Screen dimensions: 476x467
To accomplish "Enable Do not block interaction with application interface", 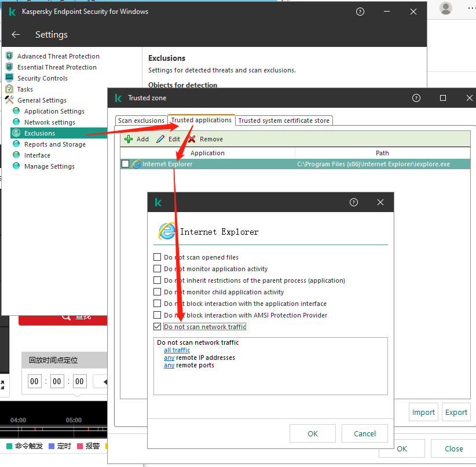I will coord(158,303).
